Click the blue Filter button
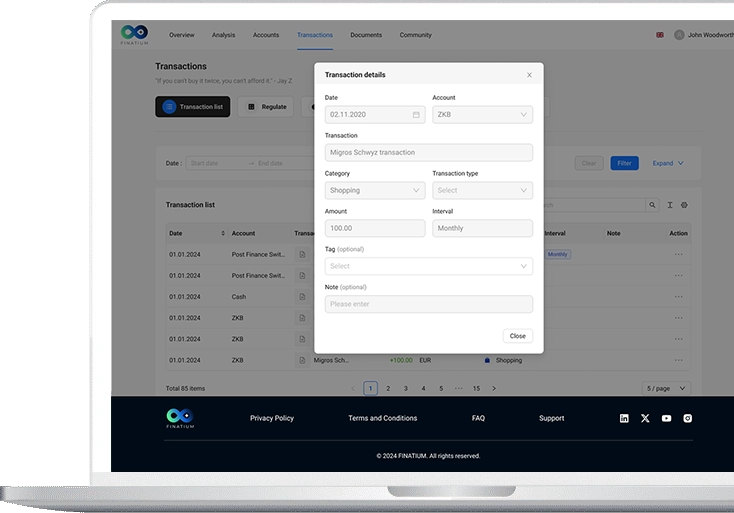 coord(624,163)
